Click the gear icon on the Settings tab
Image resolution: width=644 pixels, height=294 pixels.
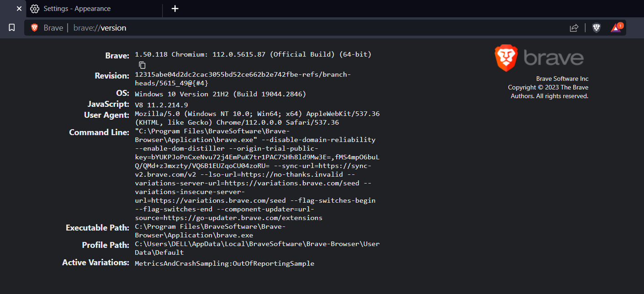(x=34, y=8)
